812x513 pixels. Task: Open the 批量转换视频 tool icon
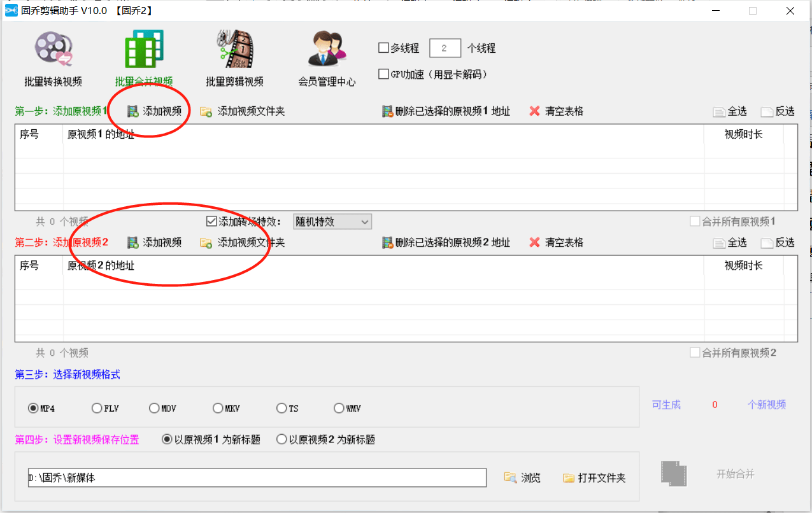53,50
